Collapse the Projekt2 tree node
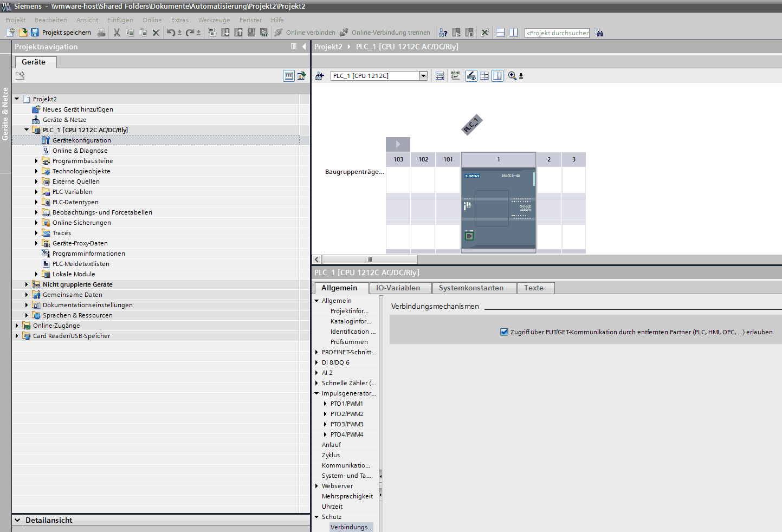 17,99
